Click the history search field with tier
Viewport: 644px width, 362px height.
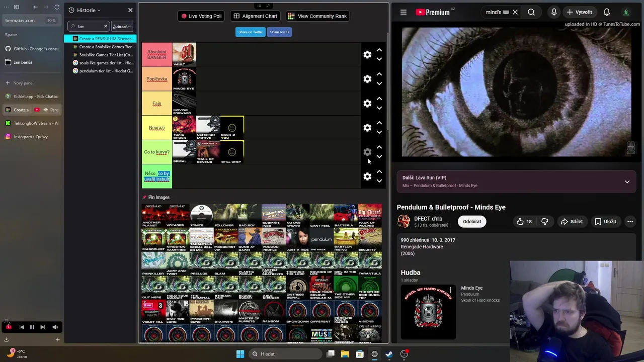pyautogui.click(x=89, y=26)
